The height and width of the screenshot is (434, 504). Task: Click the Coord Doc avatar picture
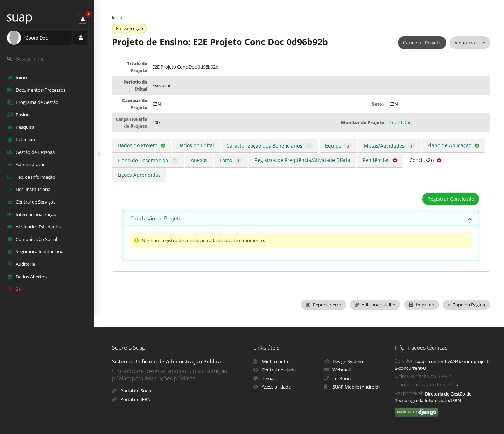[14, 38]
